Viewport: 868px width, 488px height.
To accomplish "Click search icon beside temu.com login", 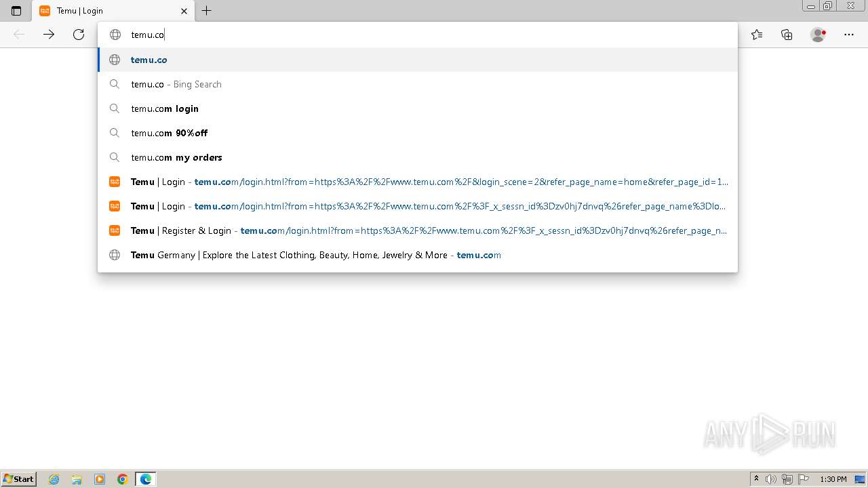I will click(115, 108).
